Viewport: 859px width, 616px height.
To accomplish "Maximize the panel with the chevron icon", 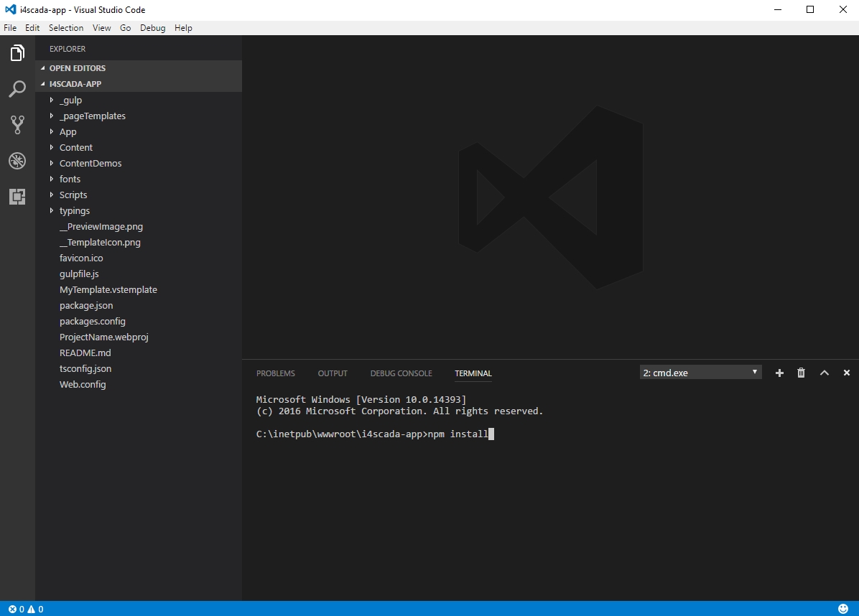I will tap(825, 373).
